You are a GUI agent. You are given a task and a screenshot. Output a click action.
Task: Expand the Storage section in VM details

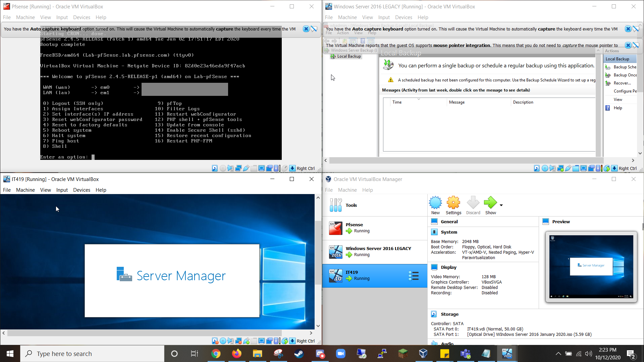tap(449, 314)
